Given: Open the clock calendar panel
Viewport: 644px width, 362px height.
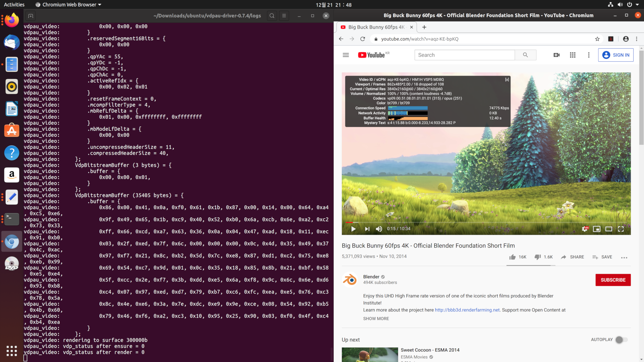Looking at the screenshot, I should click(x=333, y=5).
